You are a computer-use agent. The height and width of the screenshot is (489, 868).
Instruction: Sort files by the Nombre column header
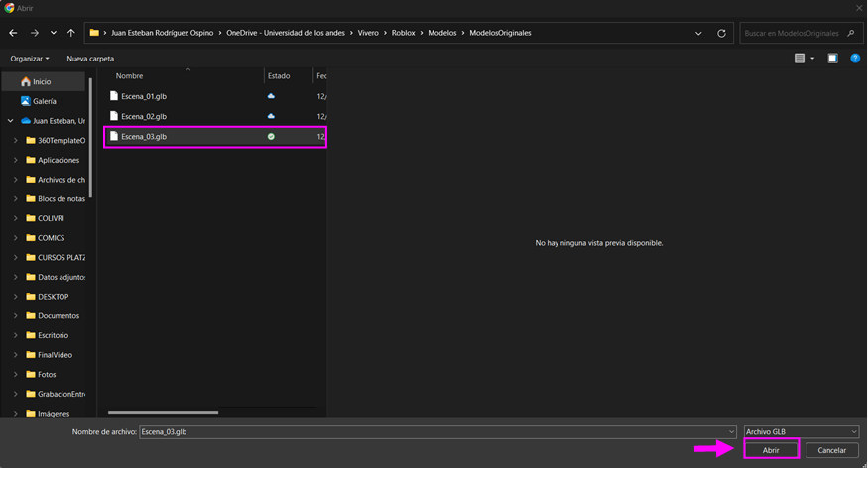(x=130, y=76)
